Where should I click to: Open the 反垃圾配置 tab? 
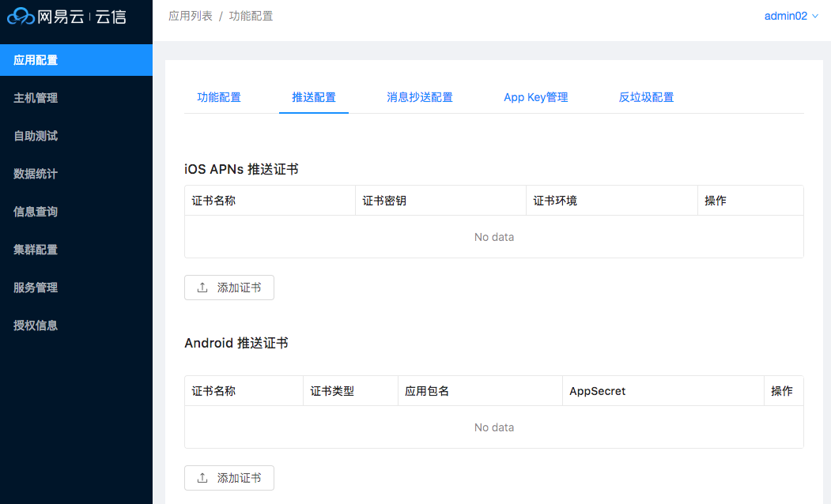point(646,97)
